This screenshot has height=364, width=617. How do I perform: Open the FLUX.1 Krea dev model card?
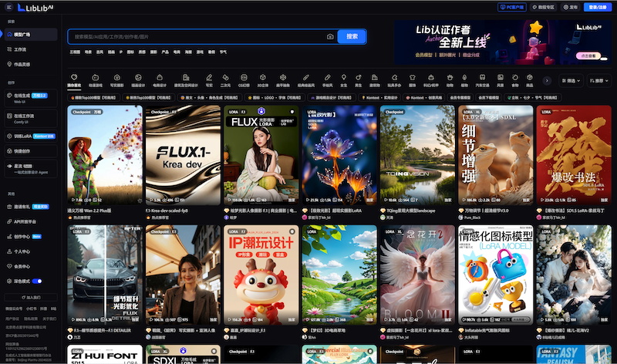tap(183, 155)
